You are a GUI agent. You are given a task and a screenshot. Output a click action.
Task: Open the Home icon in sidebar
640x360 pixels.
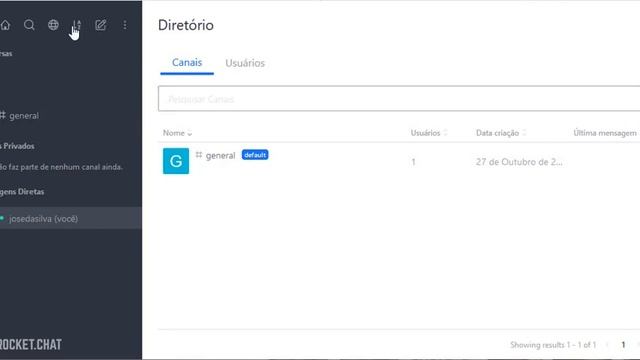[x=5, y=25]
